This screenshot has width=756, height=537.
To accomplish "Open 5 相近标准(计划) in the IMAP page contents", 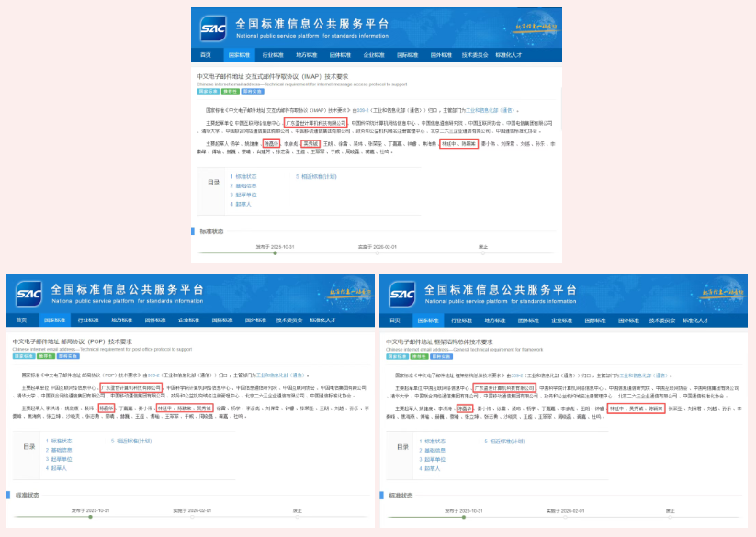I will 316,175.
